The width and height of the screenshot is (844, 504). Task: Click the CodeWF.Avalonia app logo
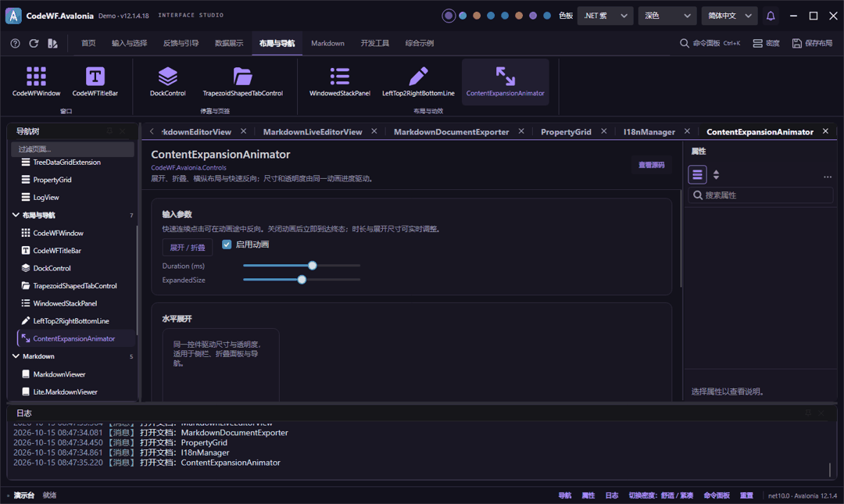point(13,16)
